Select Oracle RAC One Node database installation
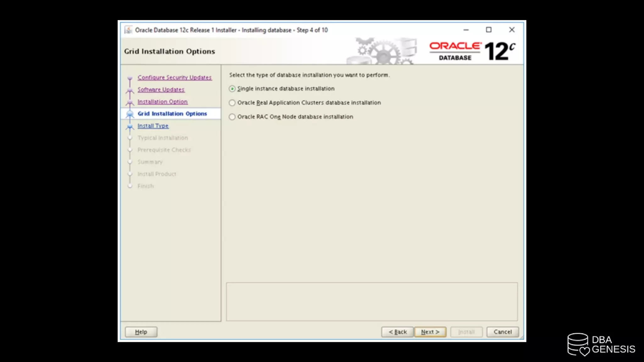Screen dimensions: 644x362 232,117
